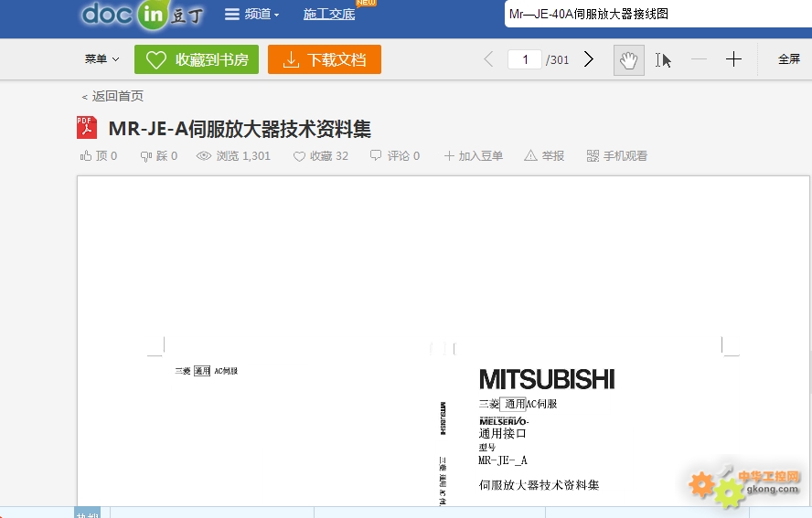Click the page number input field
Viewport: 812px width, 518px height.
point(525,59)
